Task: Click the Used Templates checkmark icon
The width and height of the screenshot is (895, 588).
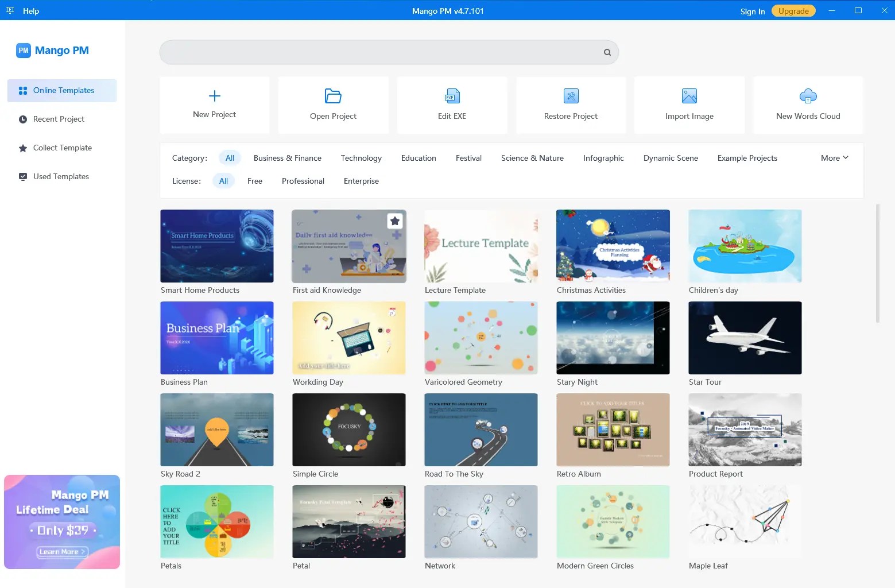Action: [x=23, y=177]
